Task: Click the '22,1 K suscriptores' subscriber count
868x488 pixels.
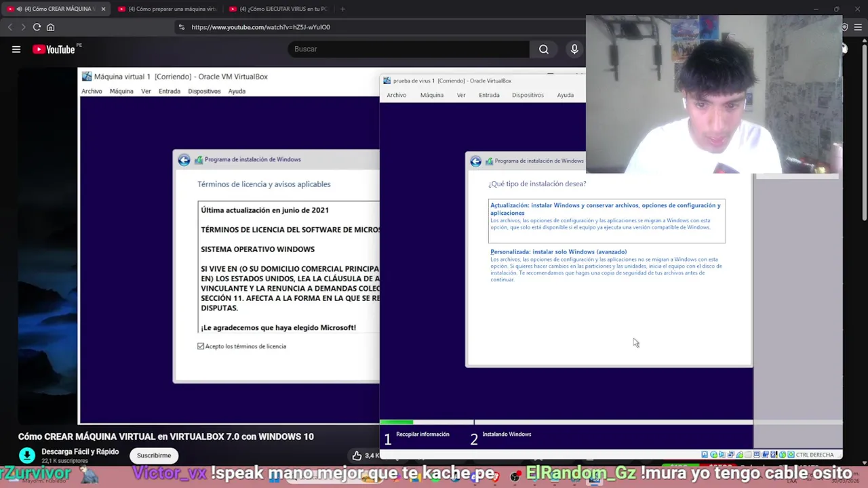Action: (64, 461)
